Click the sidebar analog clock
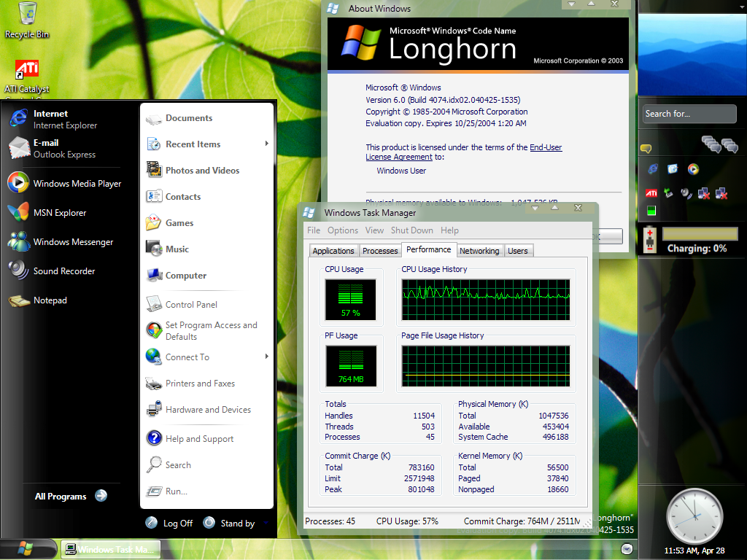Image resolution: width=747 pixels, height=560 pixels. pyautogui.click(x=694, y=516)
